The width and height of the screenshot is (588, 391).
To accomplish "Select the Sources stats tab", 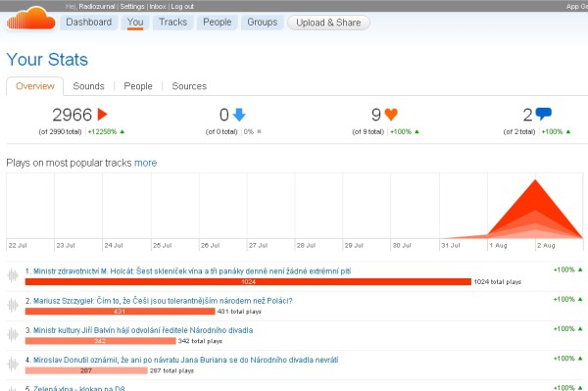I will (x=189, y=86).
